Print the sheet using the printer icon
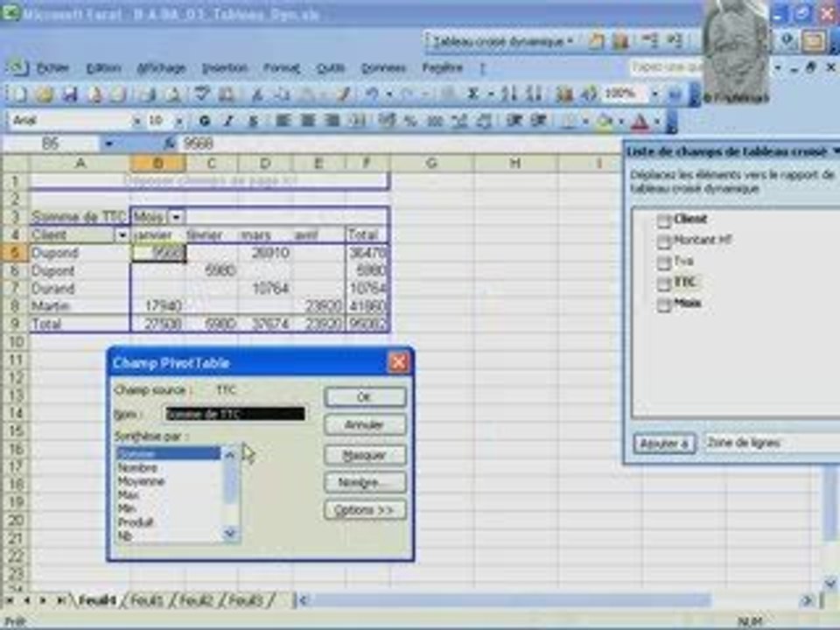This screenshot has width=840, height=630. [146, 94]
